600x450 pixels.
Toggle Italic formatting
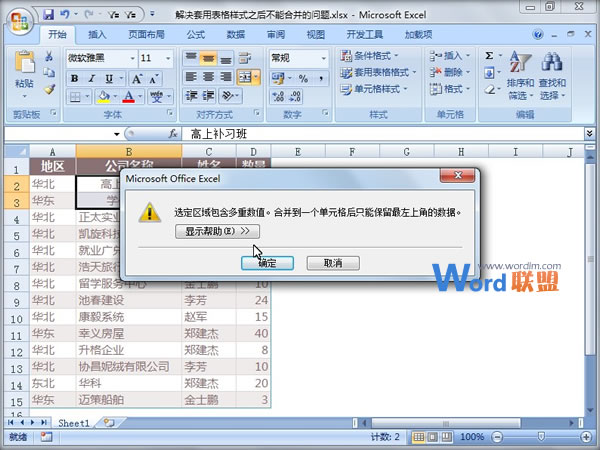[x=91, y=79]
